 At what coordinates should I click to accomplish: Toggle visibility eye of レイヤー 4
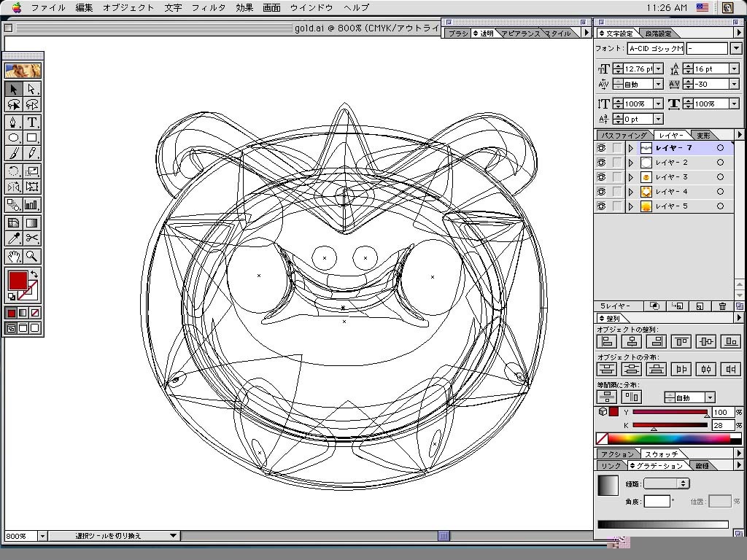coord(602,192)
